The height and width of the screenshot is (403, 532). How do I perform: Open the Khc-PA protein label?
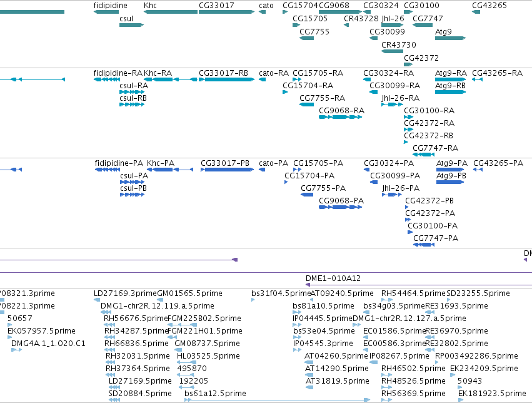point(161,163)
